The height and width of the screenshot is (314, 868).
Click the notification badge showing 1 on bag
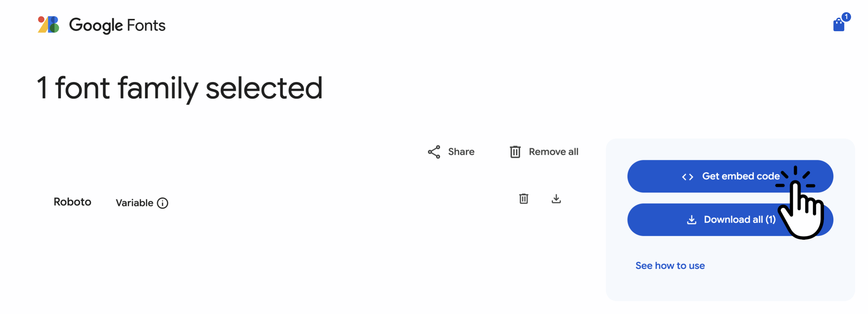coord(846,17)
